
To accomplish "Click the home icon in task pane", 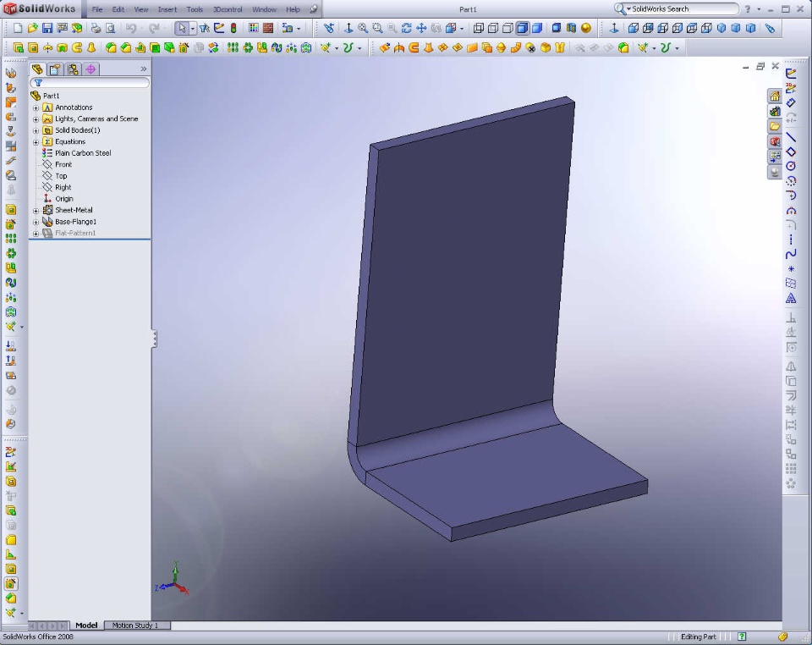I will point(775,96).
